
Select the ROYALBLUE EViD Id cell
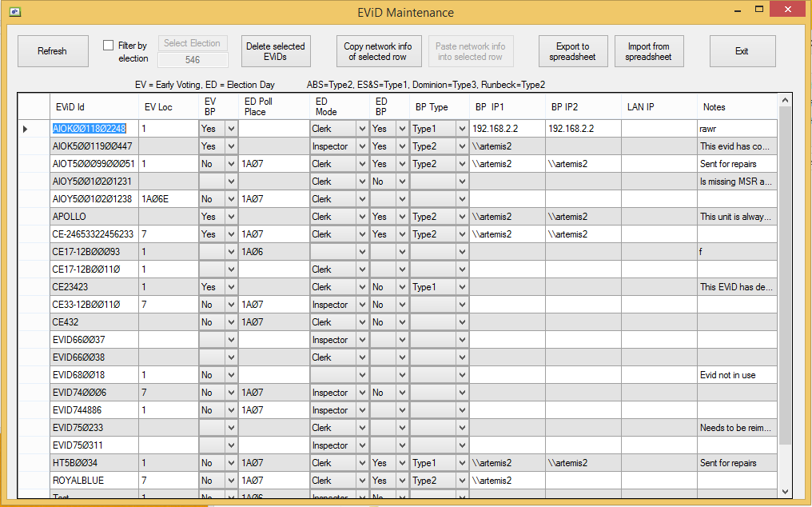click(94, 481)
